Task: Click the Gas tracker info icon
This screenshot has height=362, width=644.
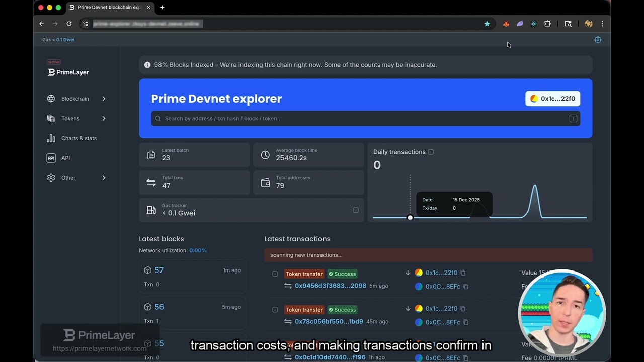Action: pos(356,210)
